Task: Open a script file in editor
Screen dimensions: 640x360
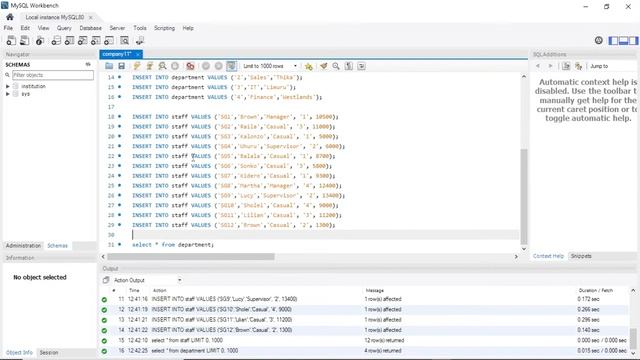Action: tap(109, 66)
